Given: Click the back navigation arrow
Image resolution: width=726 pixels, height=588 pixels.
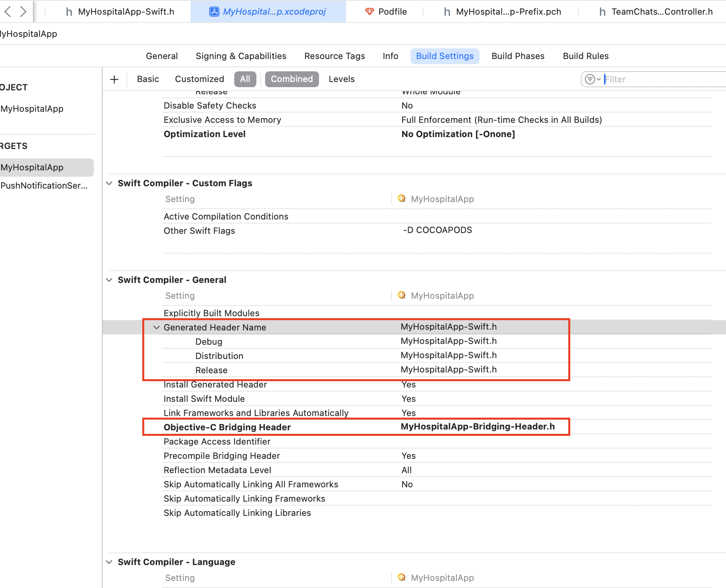Looking at the screenshot, I should pos(8,11).
